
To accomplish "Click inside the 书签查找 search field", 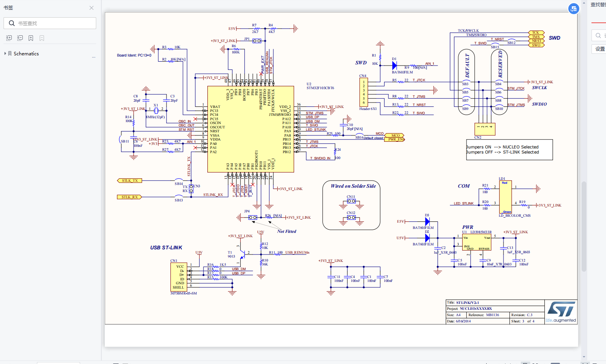I will 51,23.
